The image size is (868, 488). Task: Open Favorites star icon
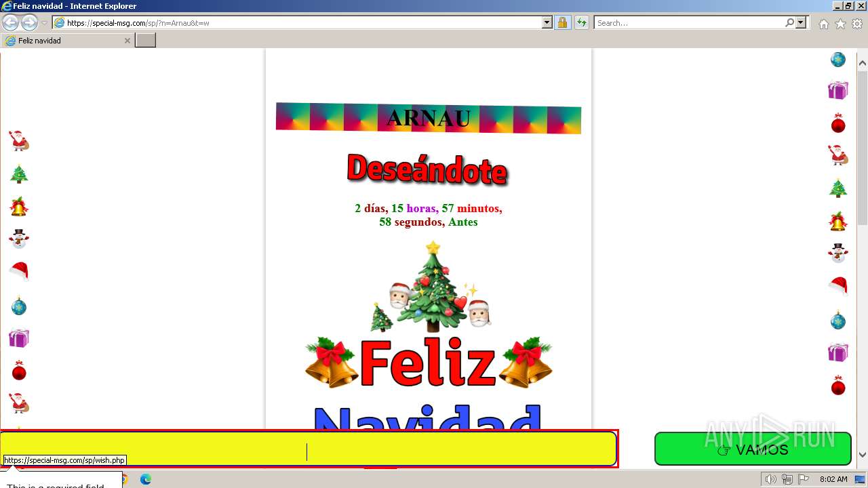pyautogui.click(x=840, y=24)
